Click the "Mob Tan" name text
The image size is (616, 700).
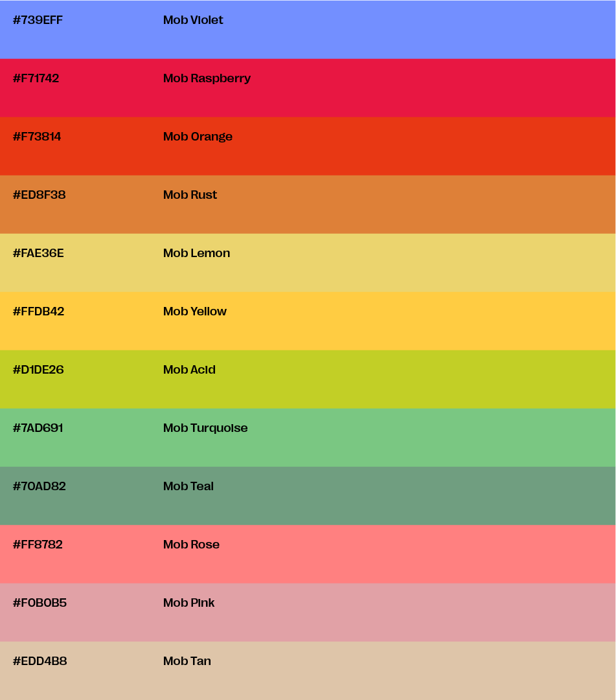click(187, 661)
